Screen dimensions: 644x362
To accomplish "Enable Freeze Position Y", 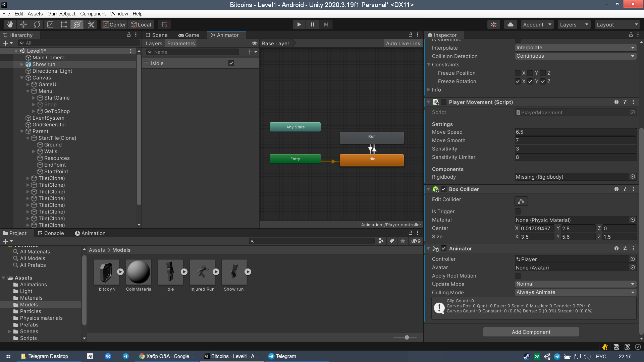I will 530,73.
